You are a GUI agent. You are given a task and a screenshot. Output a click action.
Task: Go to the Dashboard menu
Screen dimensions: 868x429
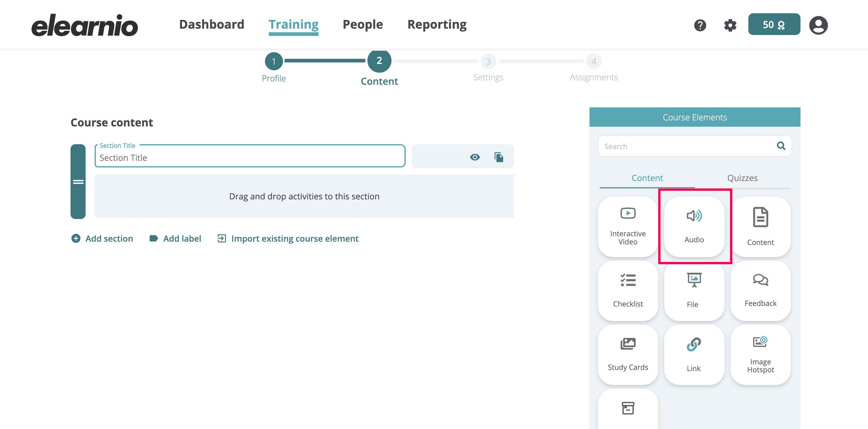tap(212, 24)
